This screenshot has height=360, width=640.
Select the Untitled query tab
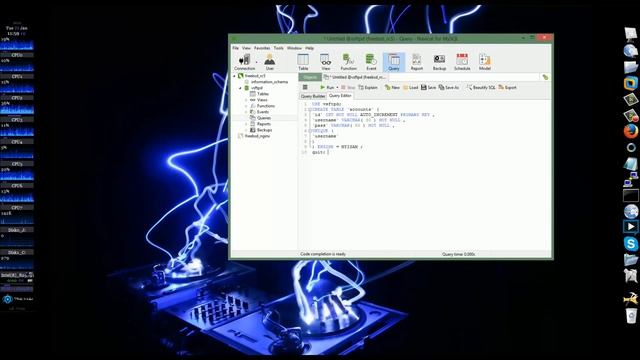point(354,77)
